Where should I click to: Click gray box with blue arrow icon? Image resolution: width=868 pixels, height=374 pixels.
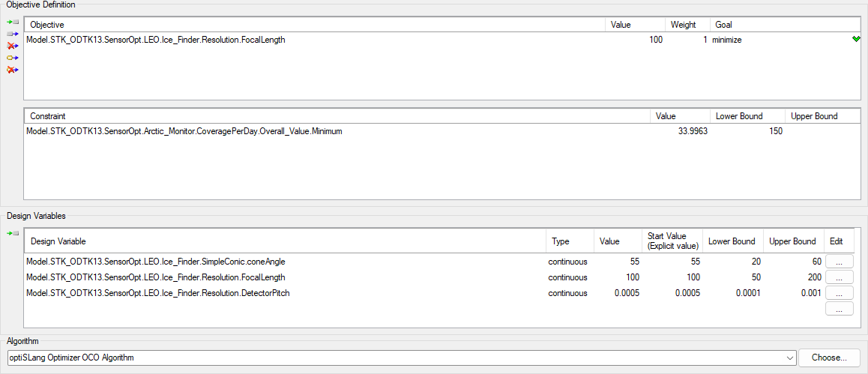tap(12, 34)
